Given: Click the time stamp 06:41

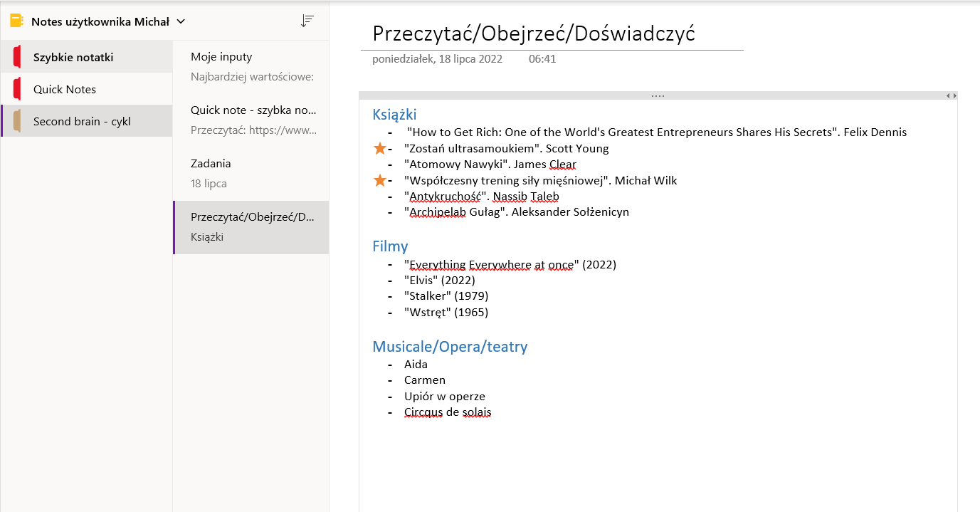Looking at the screenshot, I should 542,59.
